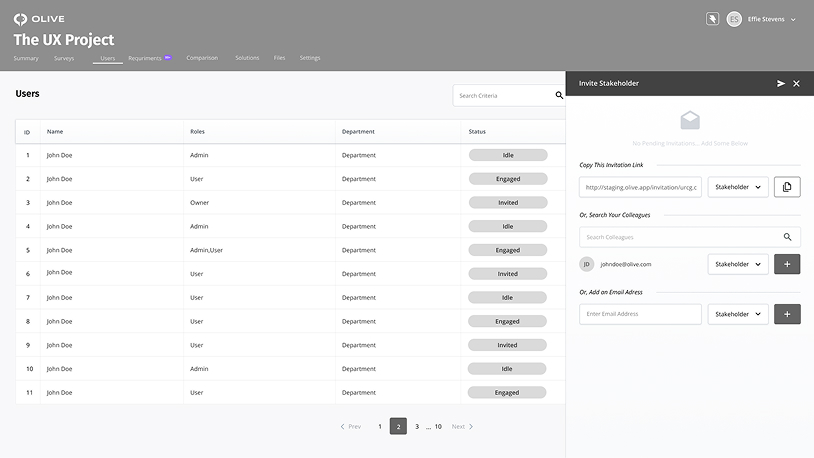Open the Files tab

(x=279, y=58)
